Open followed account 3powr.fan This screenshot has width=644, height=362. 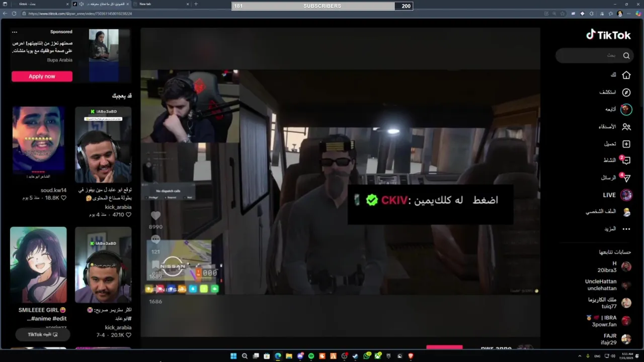608,321
